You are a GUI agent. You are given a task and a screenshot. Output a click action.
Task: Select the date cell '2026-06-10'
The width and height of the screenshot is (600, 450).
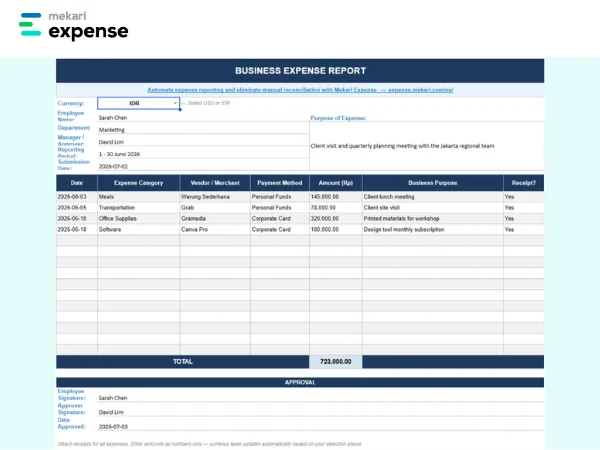(77, 218)
